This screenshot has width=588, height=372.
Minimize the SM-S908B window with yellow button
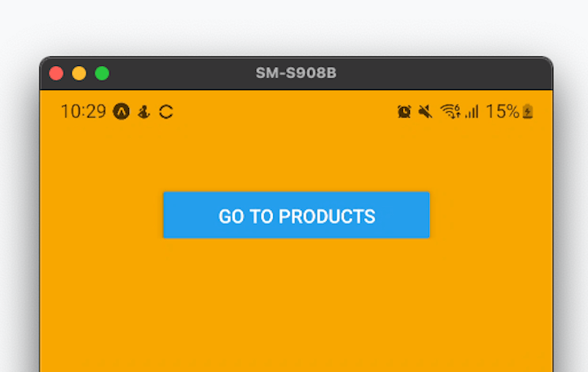point(79,73)
